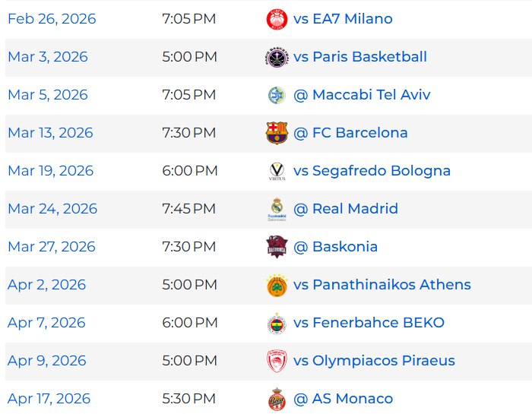
Task: Select the @ FC Barcelona game link
Action: pos(350,133)
